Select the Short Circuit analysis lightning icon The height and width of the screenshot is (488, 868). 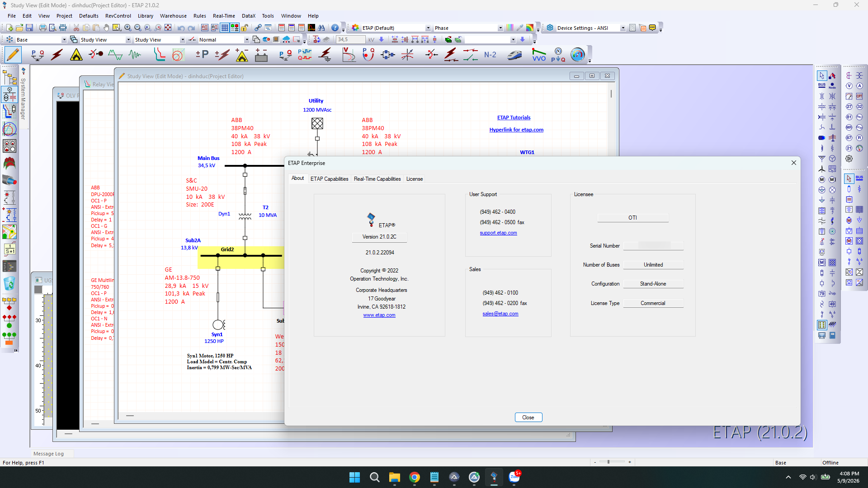[x=57, y=55]
